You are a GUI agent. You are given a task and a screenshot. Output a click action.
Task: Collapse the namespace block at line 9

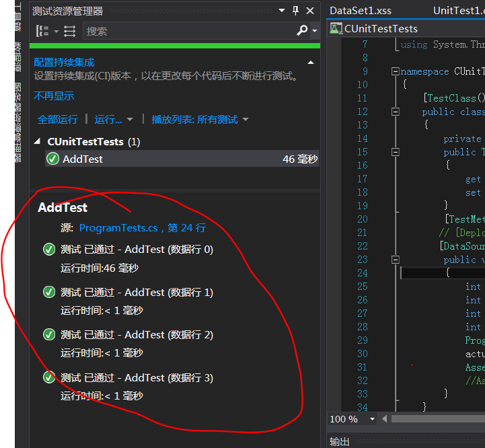(395, 71)
